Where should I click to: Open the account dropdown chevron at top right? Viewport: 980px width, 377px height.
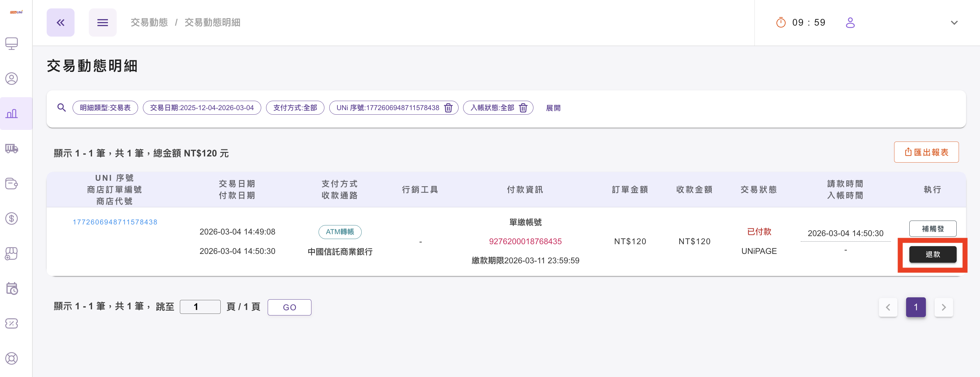click(954, 23)
